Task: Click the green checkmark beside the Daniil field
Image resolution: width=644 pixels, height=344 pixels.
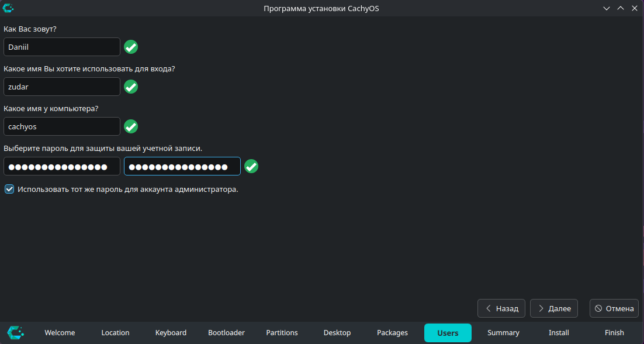Action: coord(131,47)
